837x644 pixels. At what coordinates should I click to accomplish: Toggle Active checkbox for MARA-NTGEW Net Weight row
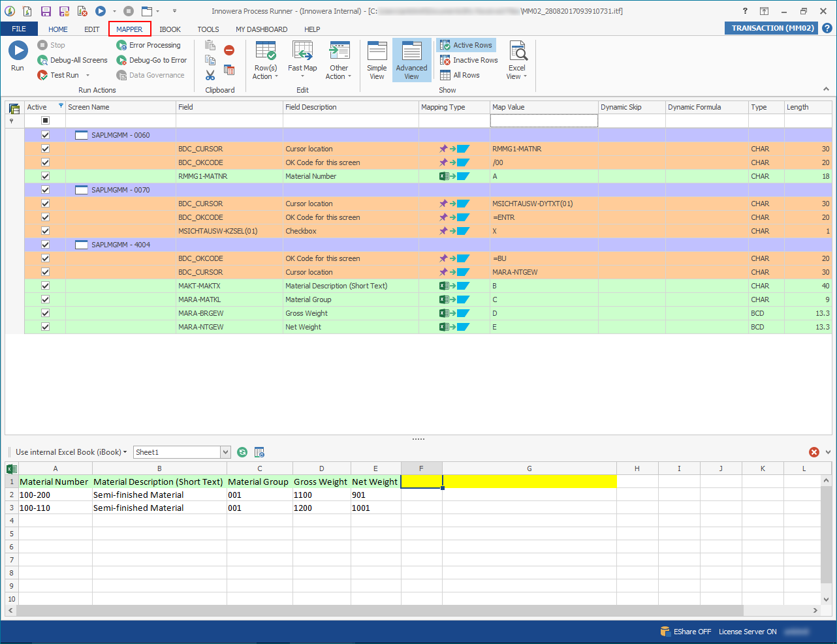tap(45, 327)
